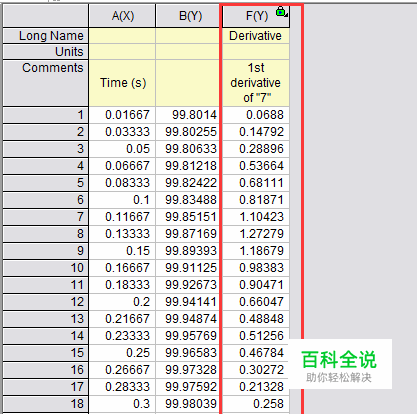The image size is (417, 414).
Task: Click cell with value 99.94141
Action: 189,302
